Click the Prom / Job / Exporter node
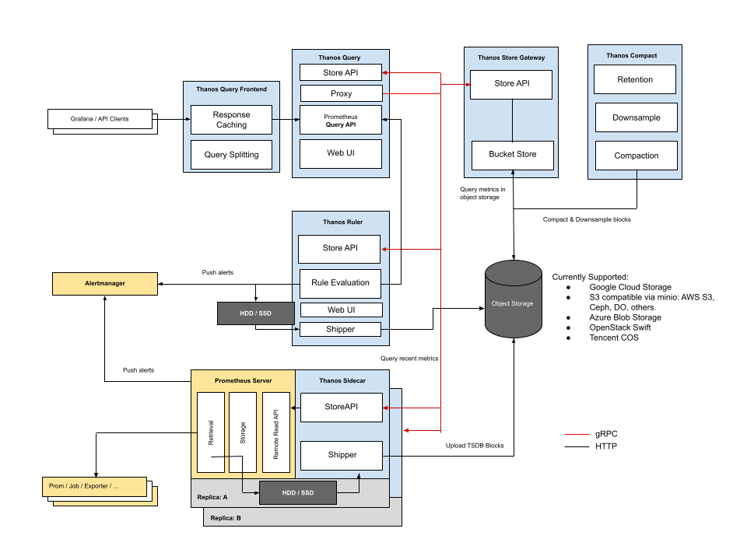 tap(93, 485)
